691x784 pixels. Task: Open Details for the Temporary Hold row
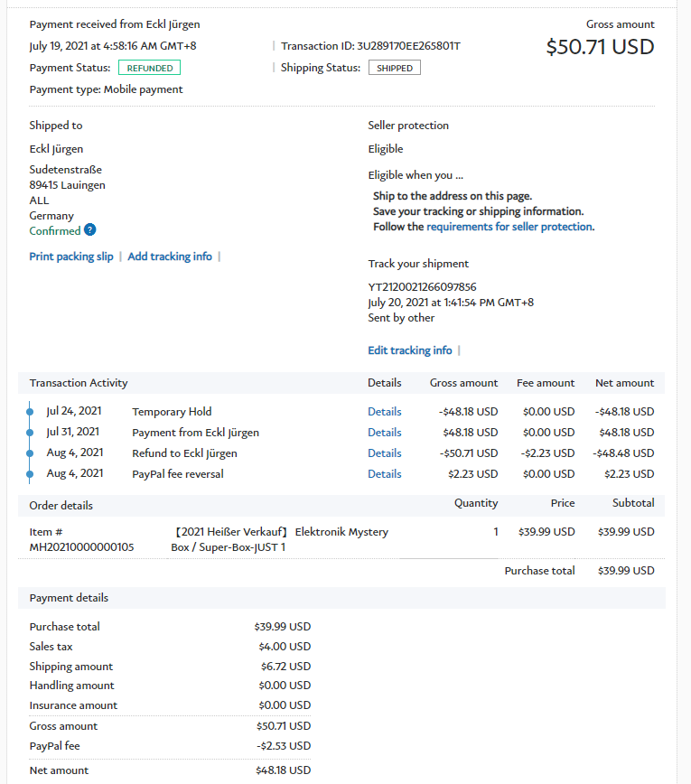(384, 412)
